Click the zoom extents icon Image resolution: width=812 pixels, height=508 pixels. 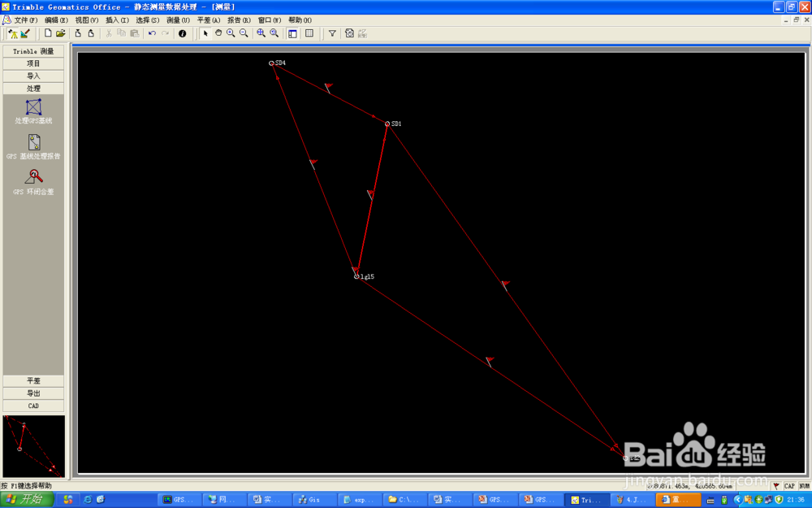261,33
